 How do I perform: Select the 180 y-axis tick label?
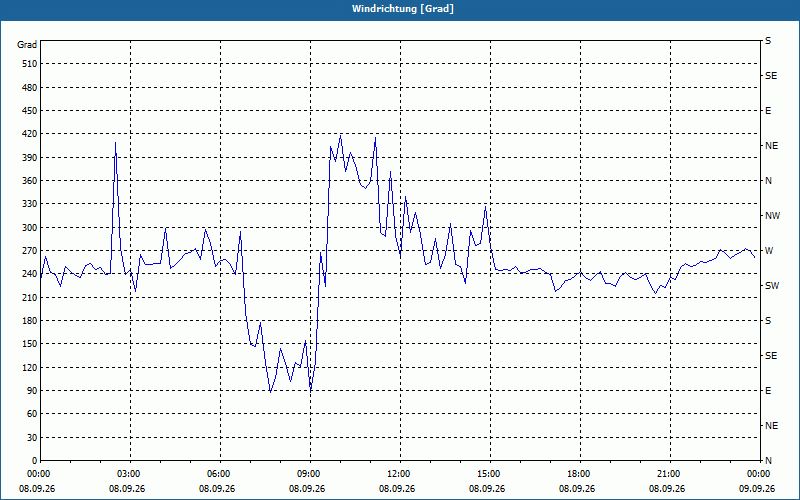click(x=30, y=321)
